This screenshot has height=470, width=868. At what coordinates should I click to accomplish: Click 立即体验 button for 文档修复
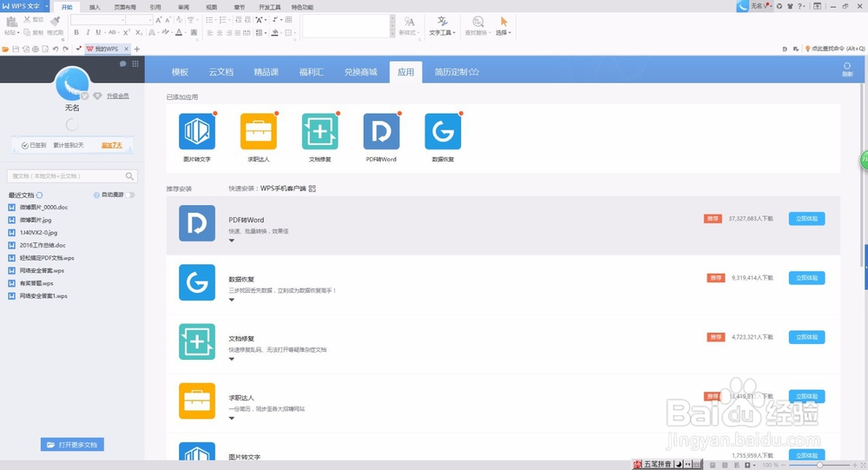click(806, 337)
